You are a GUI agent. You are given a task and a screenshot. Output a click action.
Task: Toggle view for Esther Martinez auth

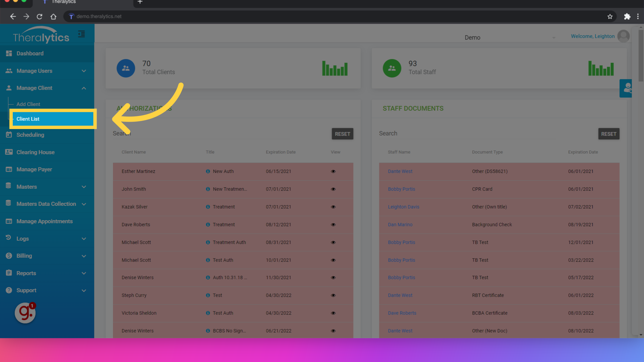[x=333, y=171]
